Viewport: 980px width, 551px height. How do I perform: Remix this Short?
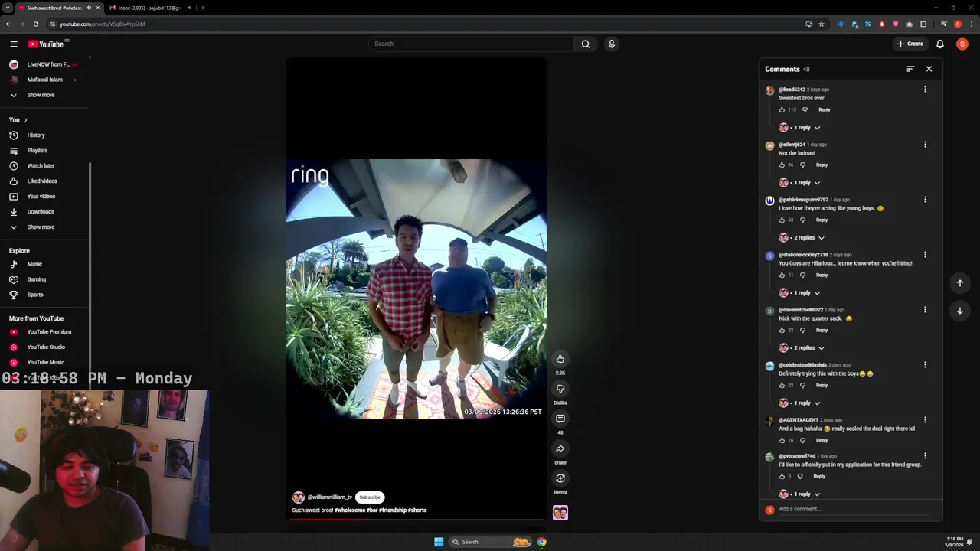coord(560,478)
